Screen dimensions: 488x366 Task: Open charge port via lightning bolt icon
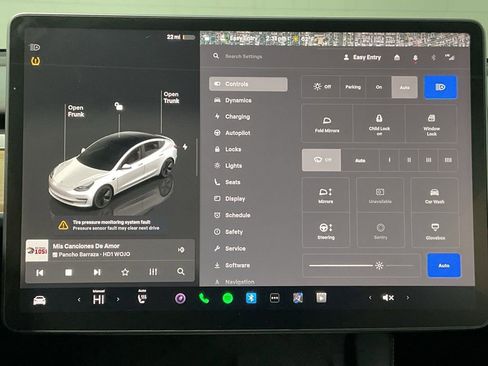(185, 147)
